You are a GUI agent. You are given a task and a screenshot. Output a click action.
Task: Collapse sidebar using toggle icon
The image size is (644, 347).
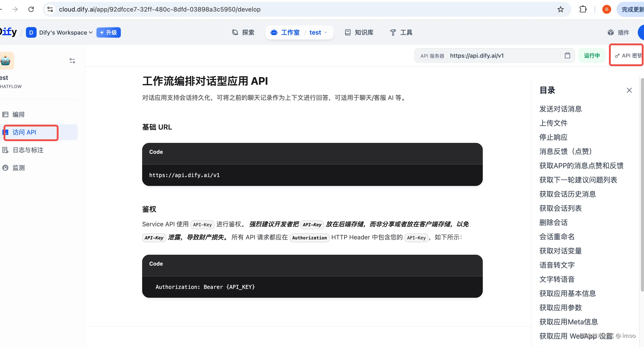point(72,61)
